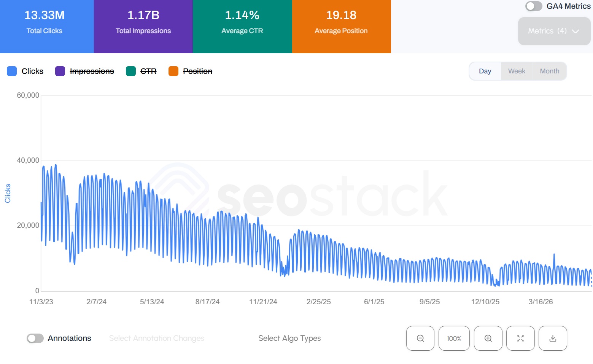The width and height of the screenshot is (593, 364).
Task: Open the Select Algo Types dropdown
Action: point(289,338)
